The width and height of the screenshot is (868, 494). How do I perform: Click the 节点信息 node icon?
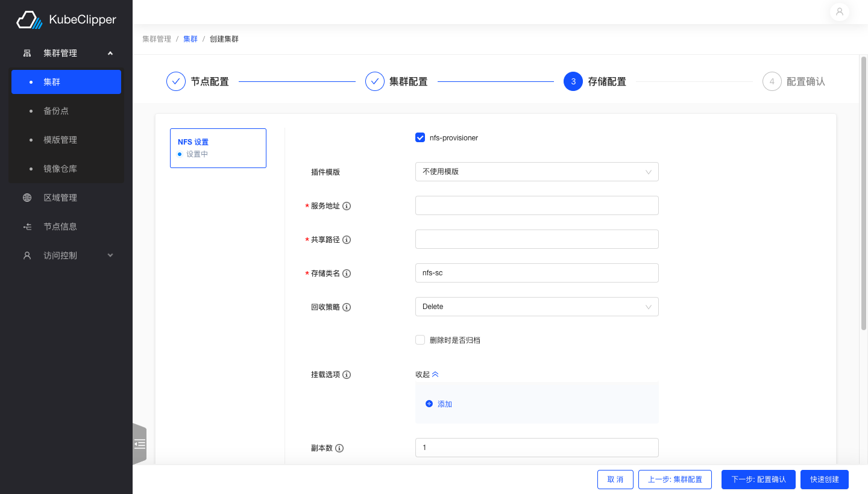(27, 227)
